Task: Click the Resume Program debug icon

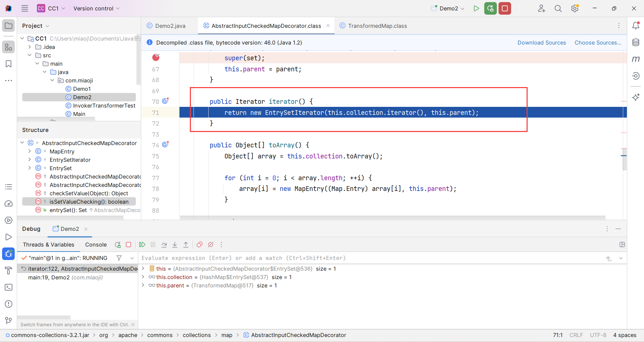Action: click(142, 245)
